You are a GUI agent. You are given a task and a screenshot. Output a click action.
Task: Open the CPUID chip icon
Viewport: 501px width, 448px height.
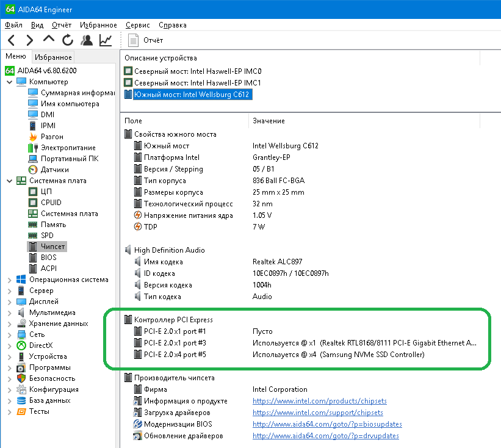tap(32, 203)
